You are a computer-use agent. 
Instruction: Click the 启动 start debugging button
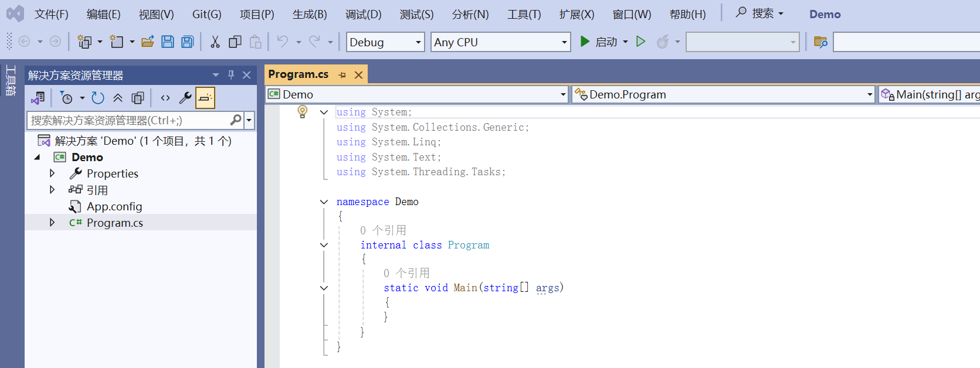(x=599, y=42)
